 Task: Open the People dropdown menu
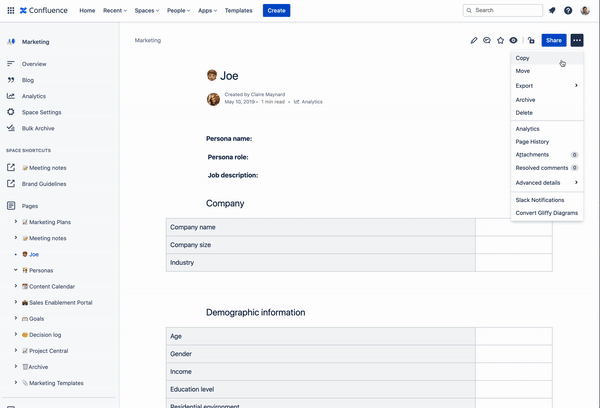click(178, 10)
